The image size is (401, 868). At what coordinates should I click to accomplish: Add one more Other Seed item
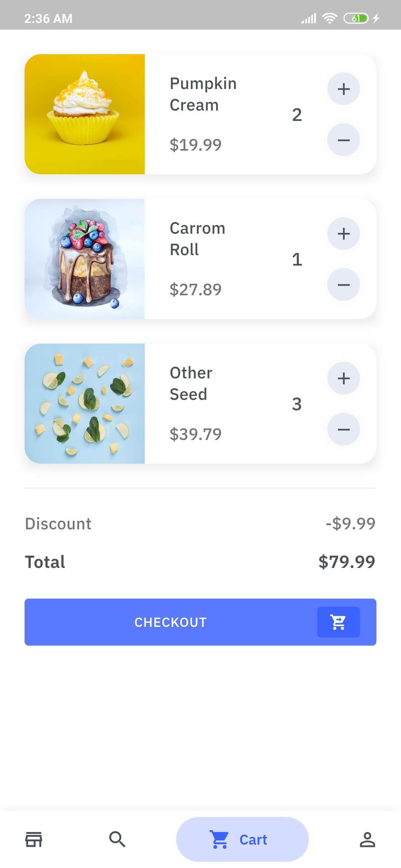point(343,378)
